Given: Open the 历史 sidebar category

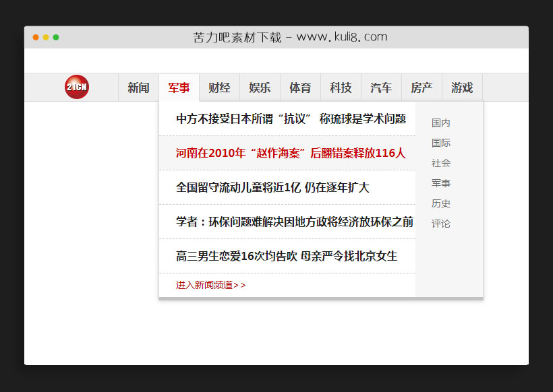Looking at the screenshot, I should point(440,203).
